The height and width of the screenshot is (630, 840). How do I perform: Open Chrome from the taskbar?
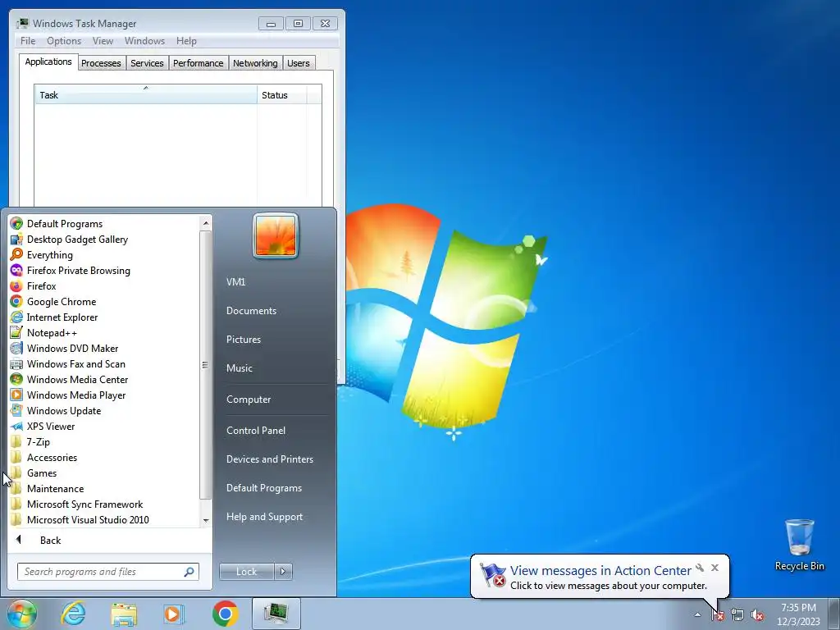coord(225,614)
